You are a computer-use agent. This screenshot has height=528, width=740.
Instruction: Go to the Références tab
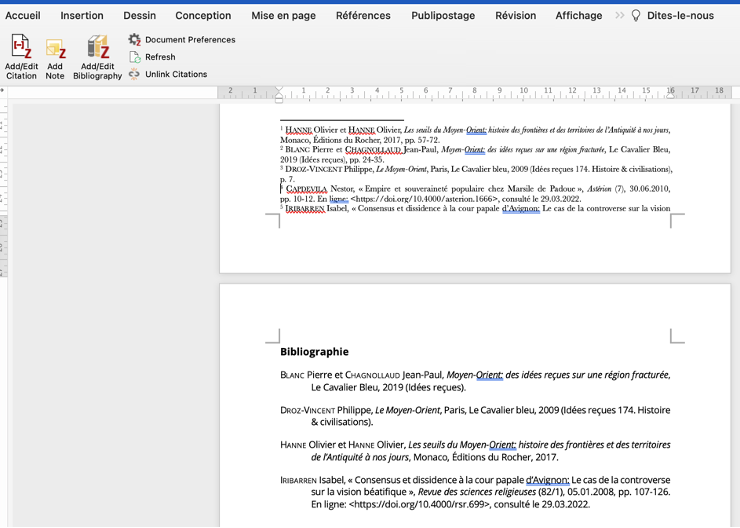pos(363,16)
